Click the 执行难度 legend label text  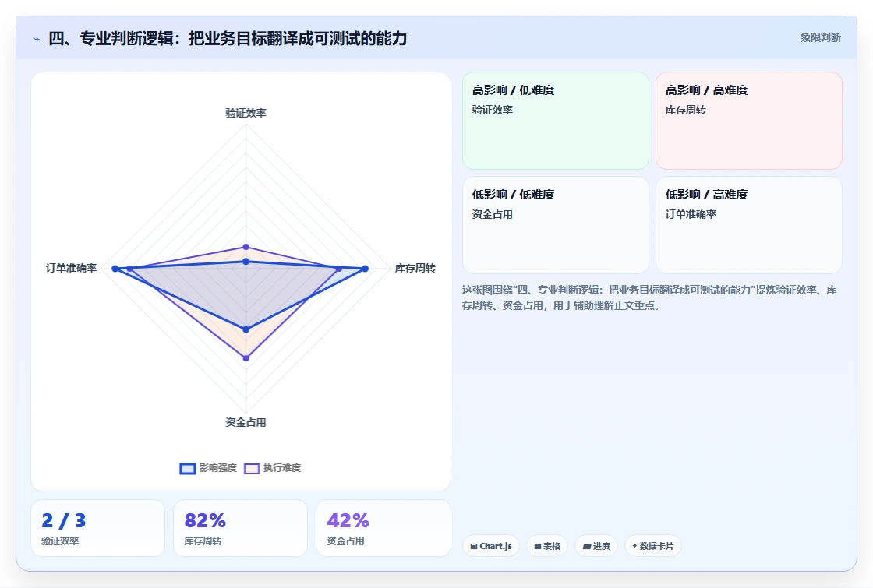pos(281,468)
